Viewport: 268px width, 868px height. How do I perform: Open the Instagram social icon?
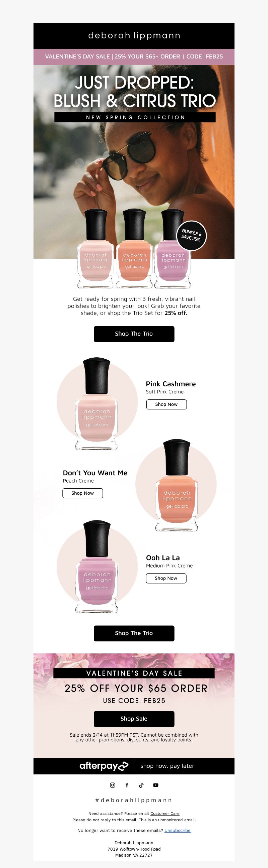pos(113,785)
